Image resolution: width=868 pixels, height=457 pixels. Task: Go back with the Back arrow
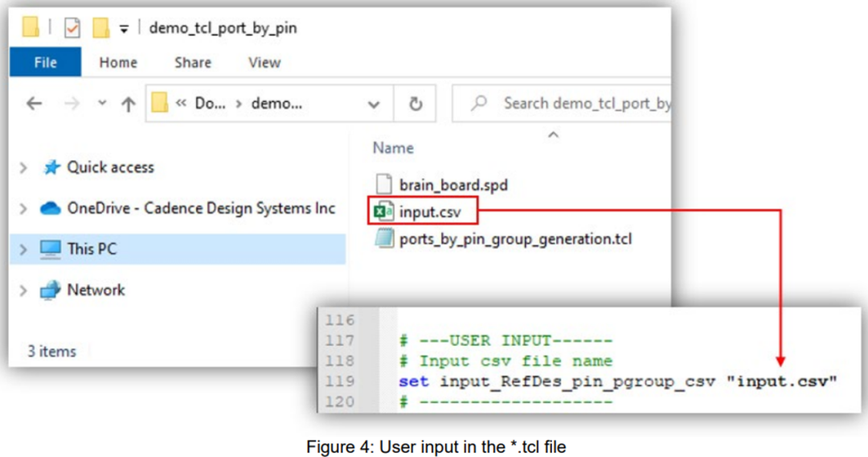35,104
